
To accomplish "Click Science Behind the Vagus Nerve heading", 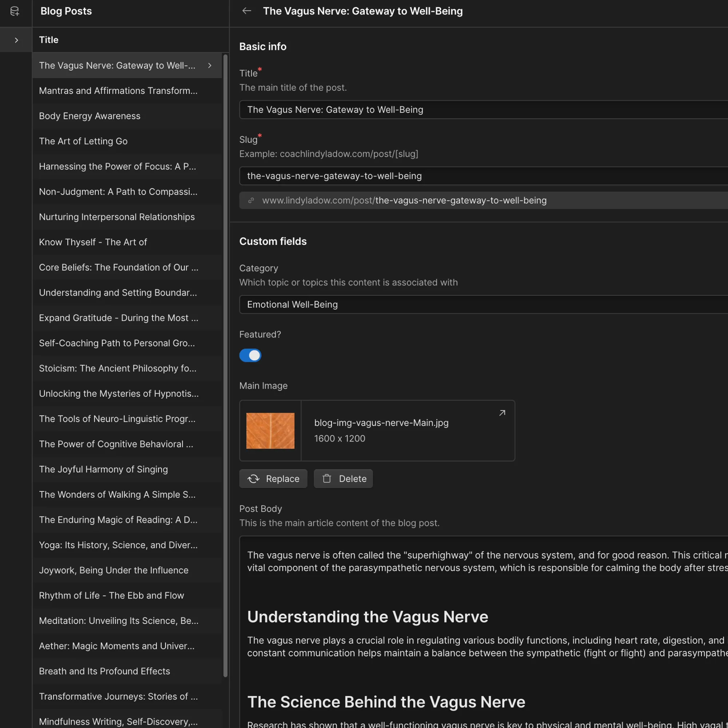I will click(386, 702).
